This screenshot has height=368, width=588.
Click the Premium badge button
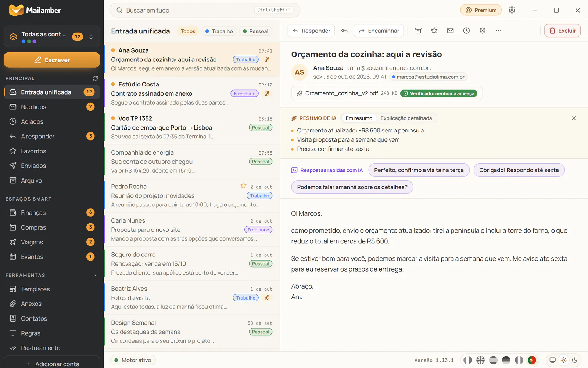481,10
